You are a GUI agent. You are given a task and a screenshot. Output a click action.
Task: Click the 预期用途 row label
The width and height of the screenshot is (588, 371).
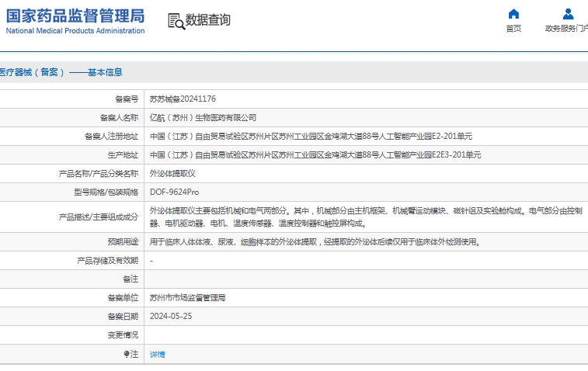click(x=123, y=242)
